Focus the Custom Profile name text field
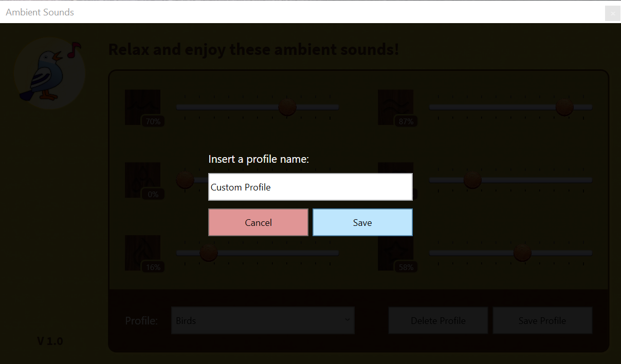621x364 pixels. (x=310, y=187)
